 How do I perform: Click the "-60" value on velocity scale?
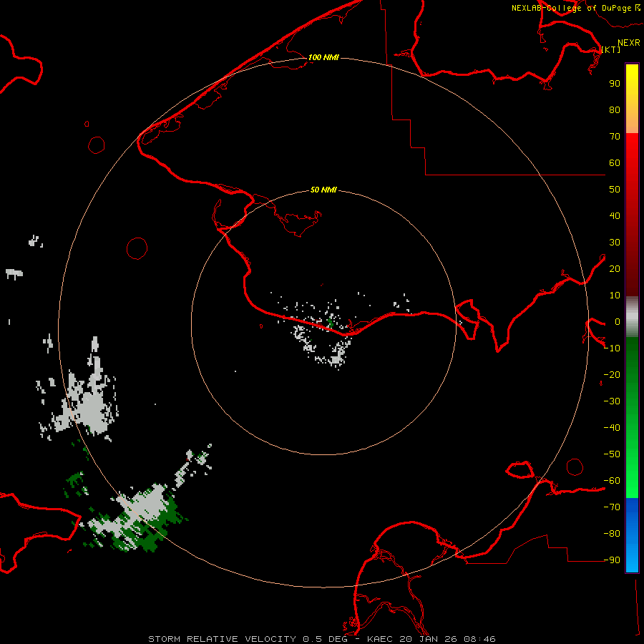pyautogui.click(x=612, y=481)
